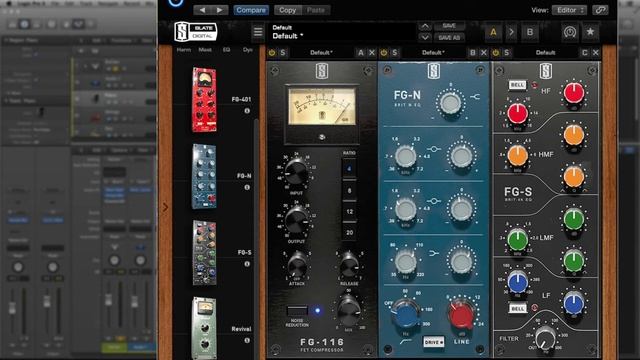
Task: Remove the slot B module with X
Action: click(484, 53)
